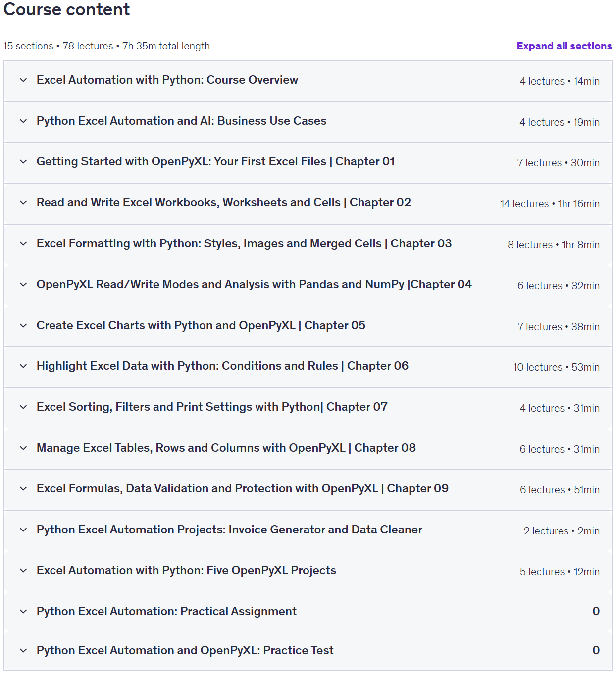Open "Excel Formulas, Data Validation and Protection" title
The height and width of the screenshot is (674, 616).
coord(243,489)
